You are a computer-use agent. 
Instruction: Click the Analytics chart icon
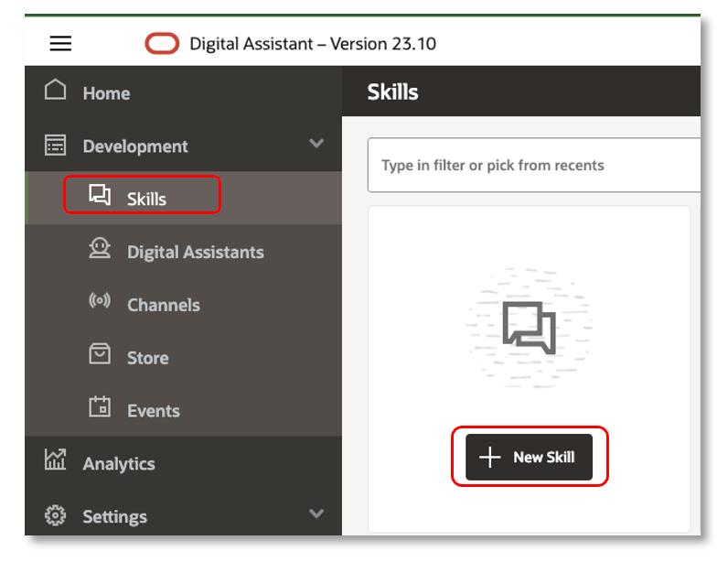pos(55,459)
